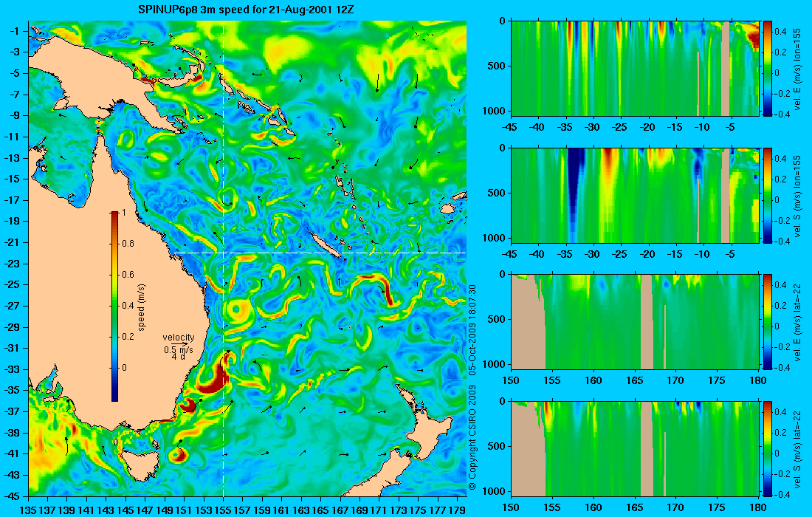This screenshot has height=517, width=812.
Task: Click "-45" on the main map latitude axis
Action: pos(11,496)
